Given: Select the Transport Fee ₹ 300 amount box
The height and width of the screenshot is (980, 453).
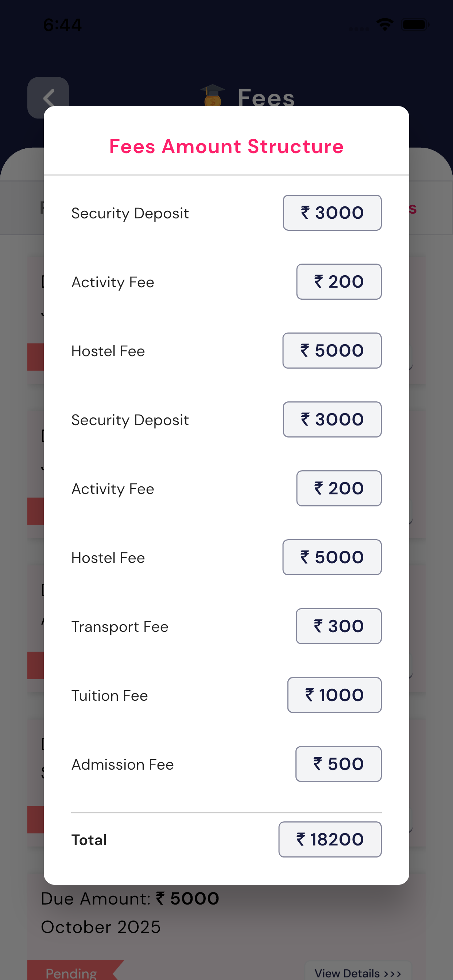Looking at the screenshot, I should [338, 626].
